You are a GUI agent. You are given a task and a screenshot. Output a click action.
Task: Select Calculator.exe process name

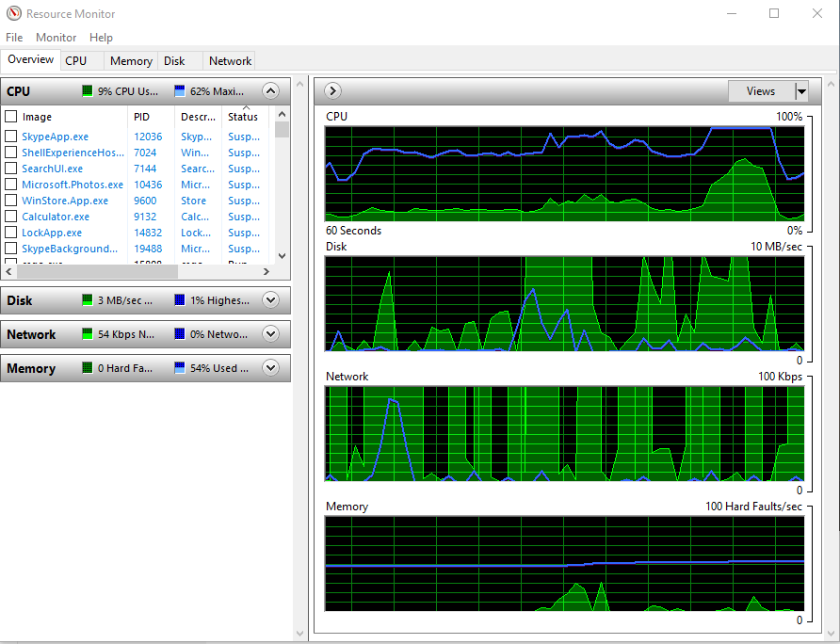pyautogui.click(x=56, y=217)
